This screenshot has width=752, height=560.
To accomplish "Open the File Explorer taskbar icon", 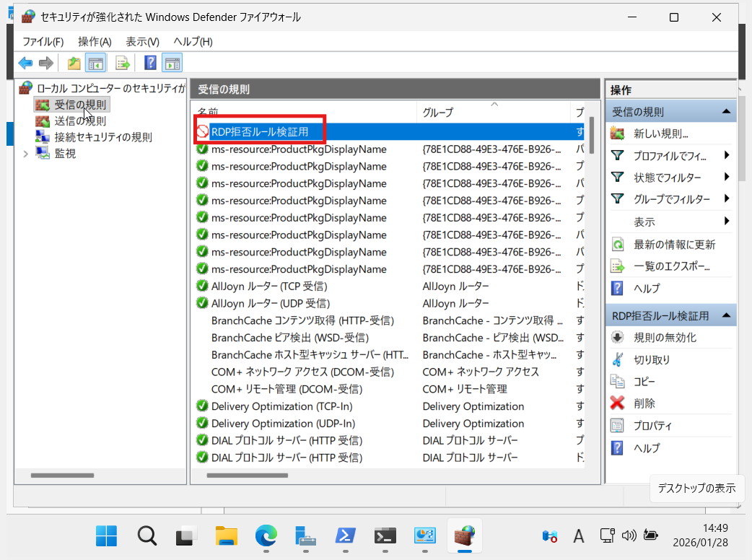I will [x=227, y=535].
